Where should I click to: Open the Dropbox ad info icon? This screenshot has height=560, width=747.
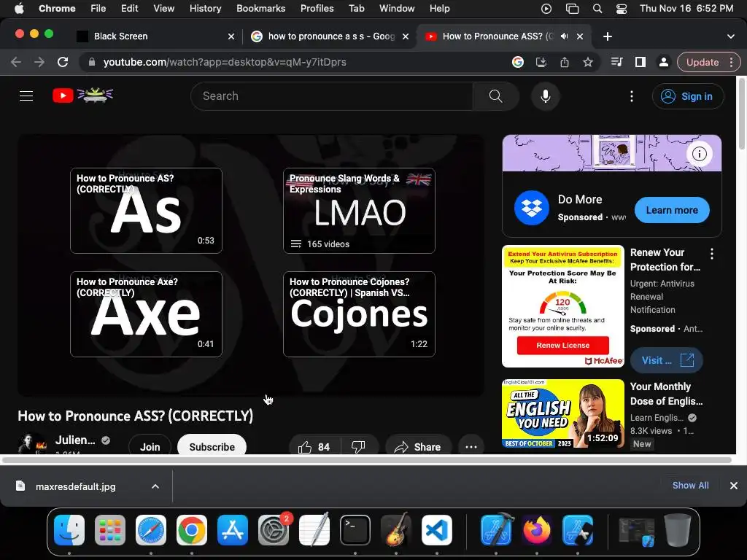coord(699,154)
